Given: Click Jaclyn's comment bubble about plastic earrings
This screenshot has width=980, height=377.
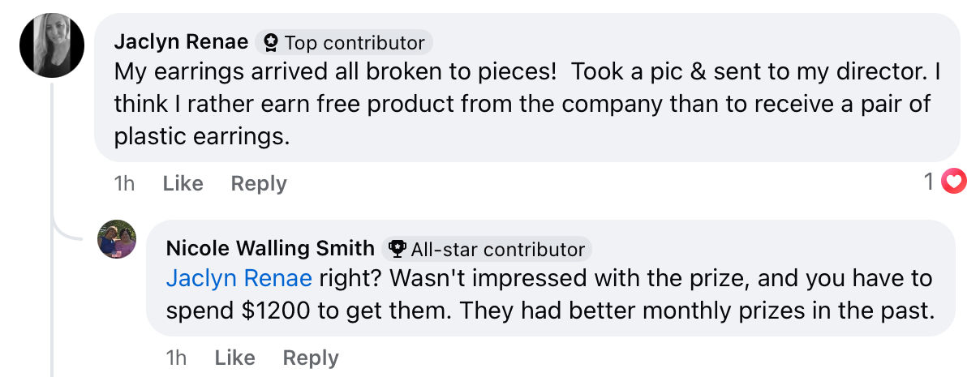Looking at the screenshot, I should tap(527, 88).
